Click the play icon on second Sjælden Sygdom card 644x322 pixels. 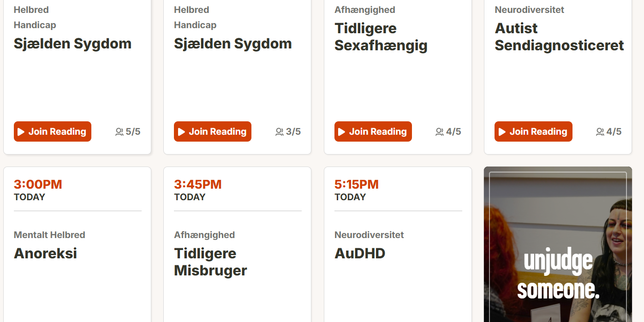point(181,131)
